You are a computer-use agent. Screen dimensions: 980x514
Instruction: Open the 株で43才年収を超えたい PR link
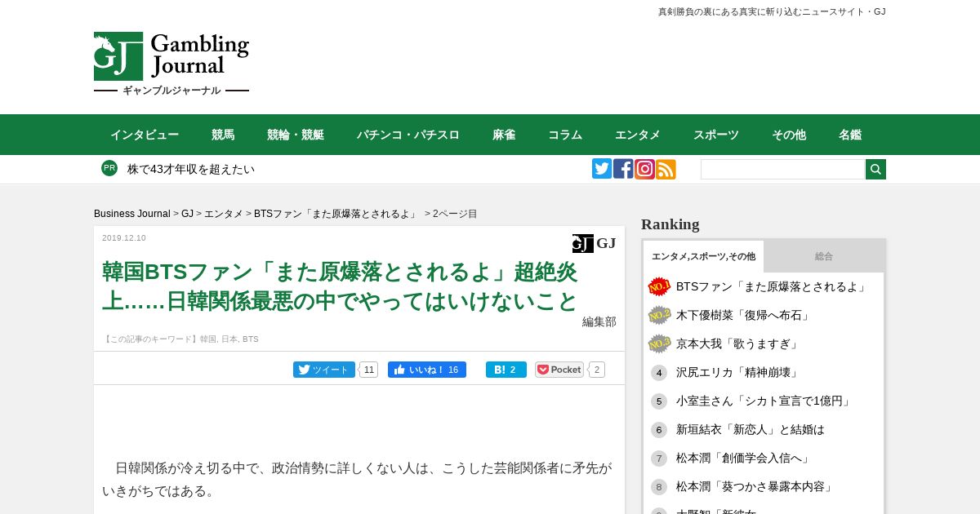coord(191,169)
